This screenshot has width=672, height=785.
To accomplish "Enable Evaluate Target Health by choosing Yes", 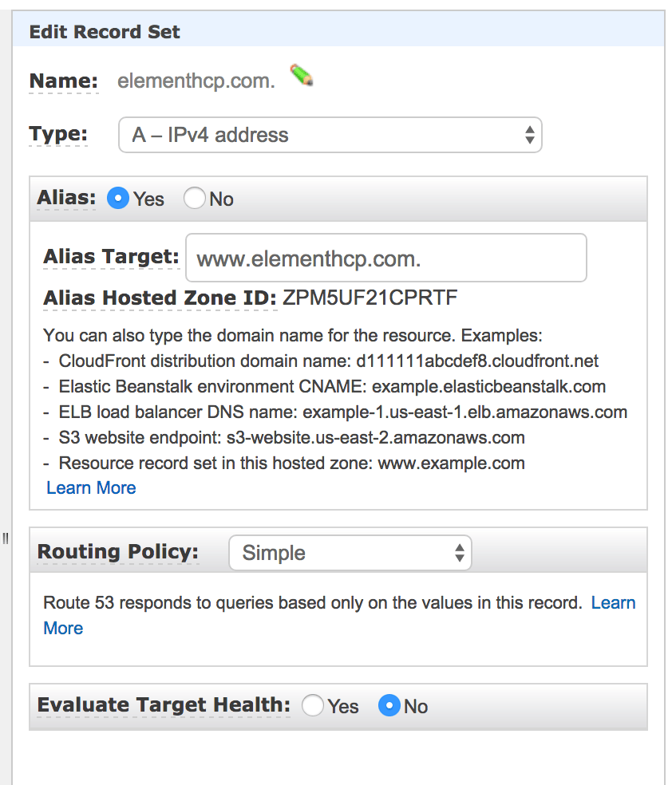I will 312,705.
